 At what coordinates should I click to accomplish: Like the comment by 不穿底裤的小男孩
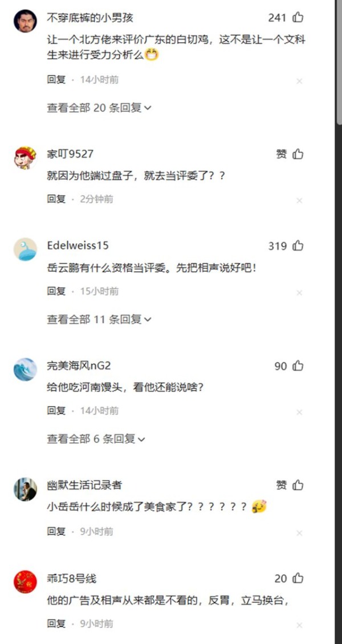pos(298,17)
